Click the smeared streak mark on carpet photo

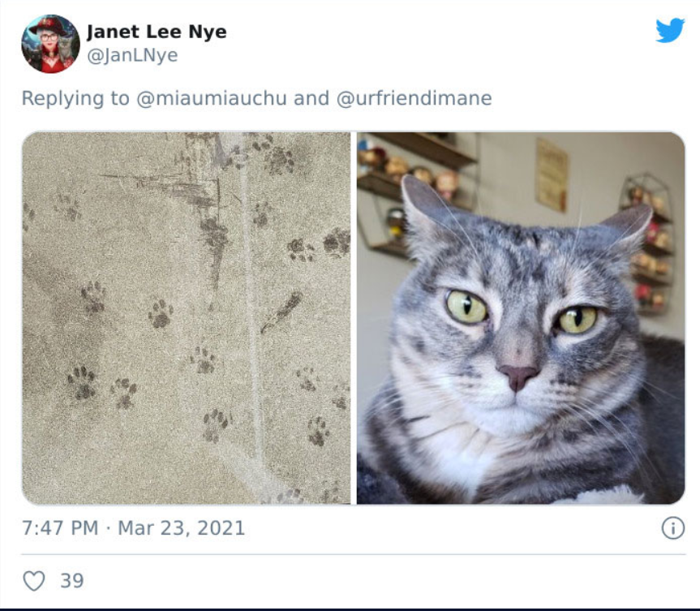click(x=282, y=312)
